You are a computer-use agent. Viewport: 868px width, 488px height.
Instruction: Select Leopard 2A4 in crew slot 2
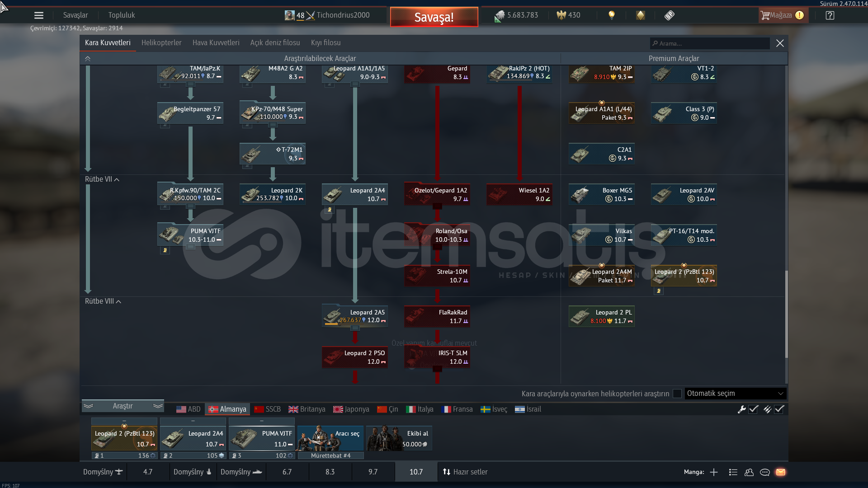click(193, 438)
